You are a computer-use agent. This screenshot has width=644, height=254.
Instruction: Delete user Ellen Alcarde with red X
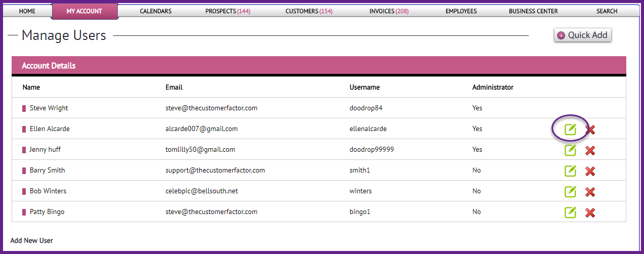590,130
